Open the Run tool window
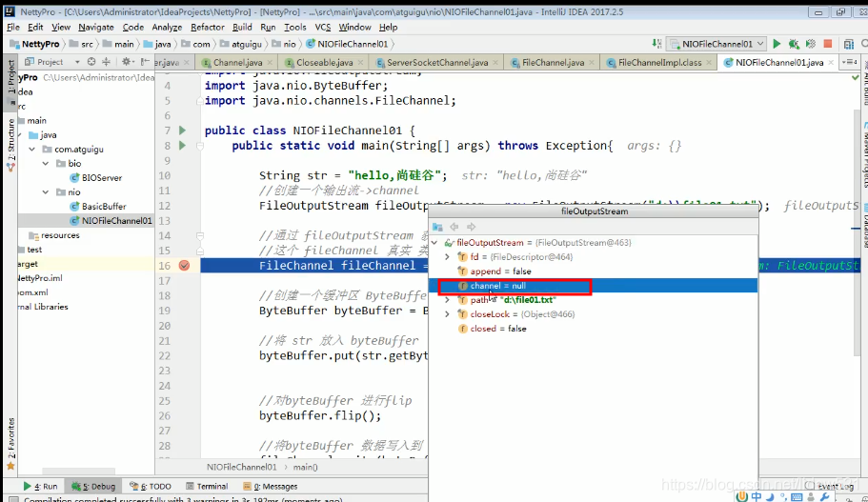 [40, 487]
